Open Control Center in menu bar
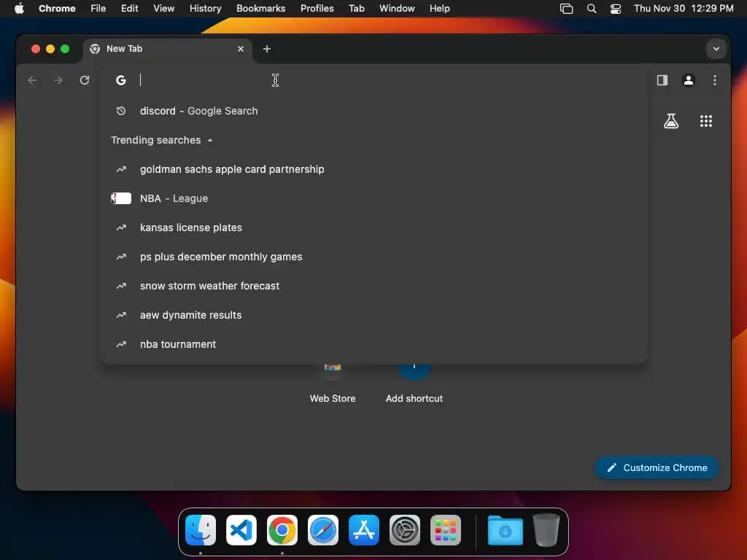This screenshot has width=747, height=560. click(x=616, y=8)
